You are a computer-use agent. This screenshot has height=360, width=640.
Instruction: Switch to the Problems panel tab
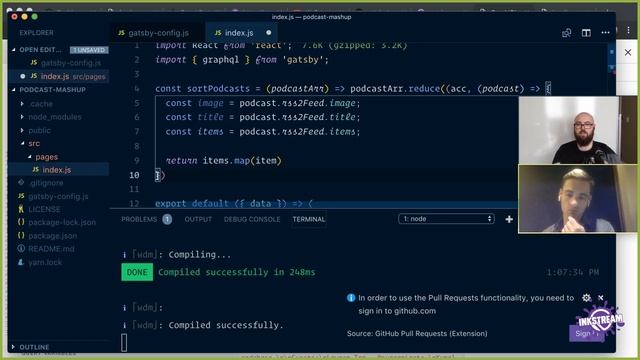tap(139, 220)
